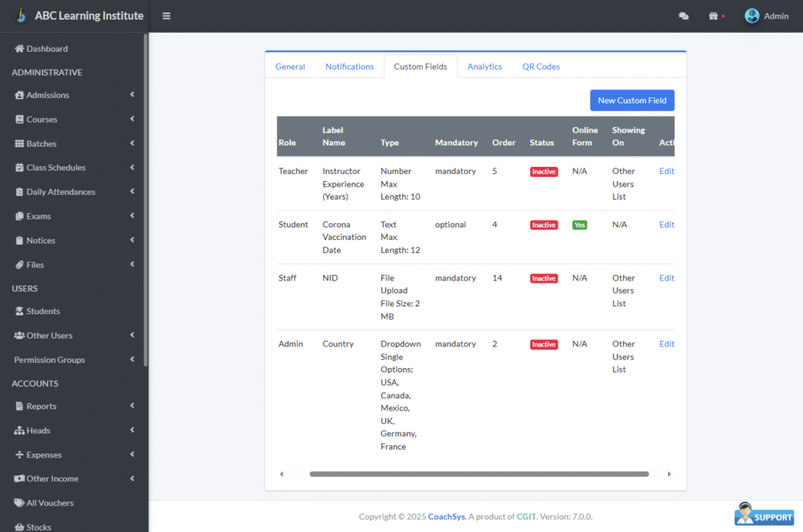803x532 pixels.
Task: Toggle Inactive status for Instructor Experience field
Action: click(543, 171)
